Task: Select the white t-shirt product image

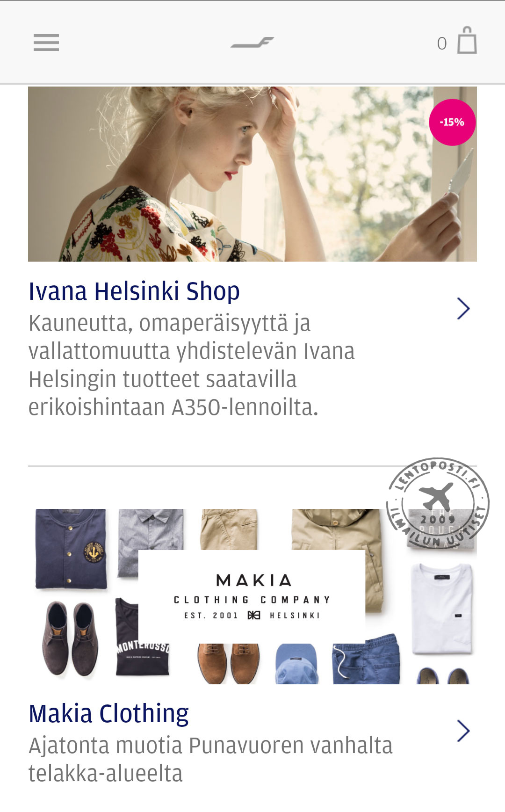Action: pos(442,609)
